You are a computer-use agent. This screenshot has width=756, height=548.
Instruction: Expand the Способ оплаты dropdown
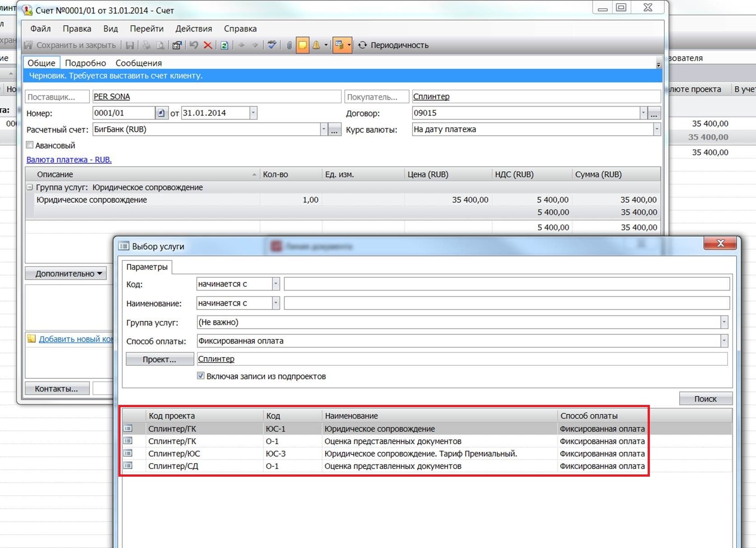(x=724, y=341)
